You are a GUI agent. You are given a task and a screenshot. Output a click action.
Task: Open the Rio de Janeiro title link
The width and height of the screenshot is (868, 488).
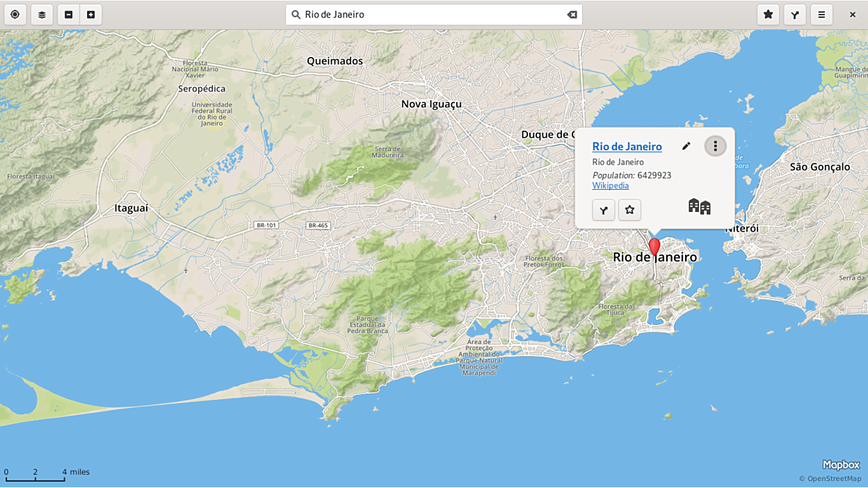coord(627,147)
